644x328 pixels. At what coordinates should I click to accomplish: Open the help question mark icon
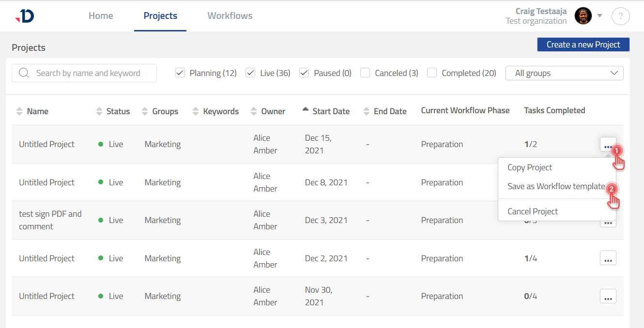click(x=620, y=16)
